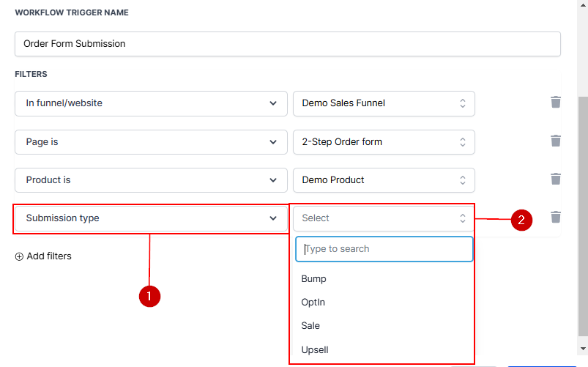588x367 pixels.
Task: Focus the Type to search field
Action: (x=384, y=249)
